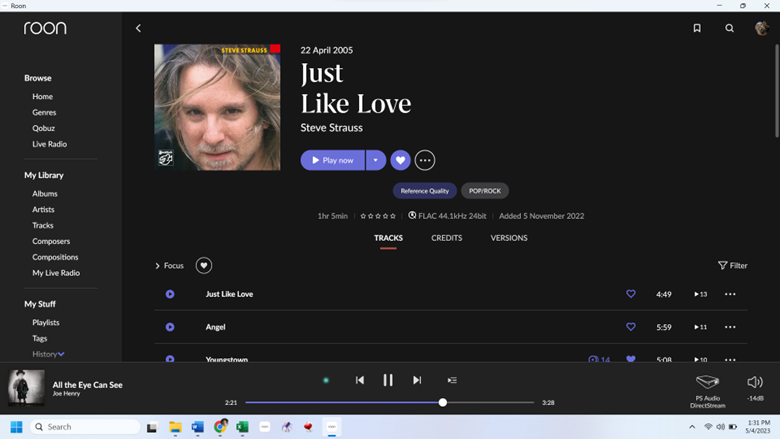Open Excel from the taskbar
The image size is (780, 439).
coord(242,427)
